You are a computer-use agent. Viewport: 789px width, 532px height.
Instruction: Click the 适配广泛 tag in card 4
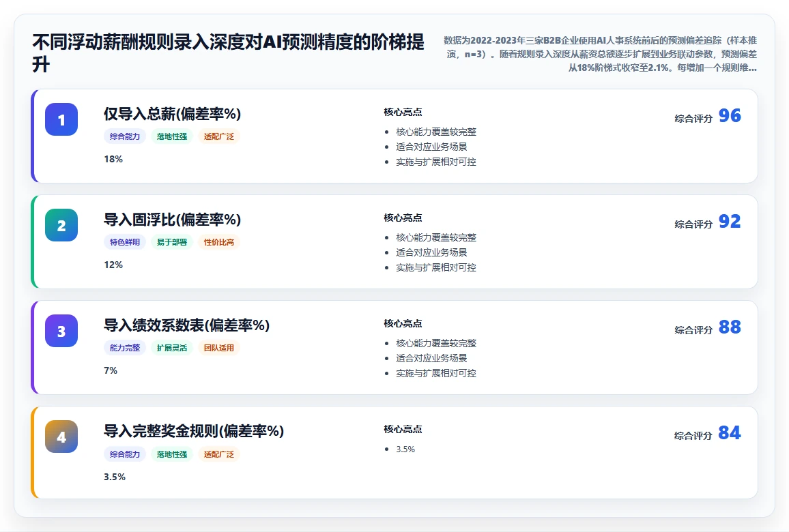(x=219, y=454)
